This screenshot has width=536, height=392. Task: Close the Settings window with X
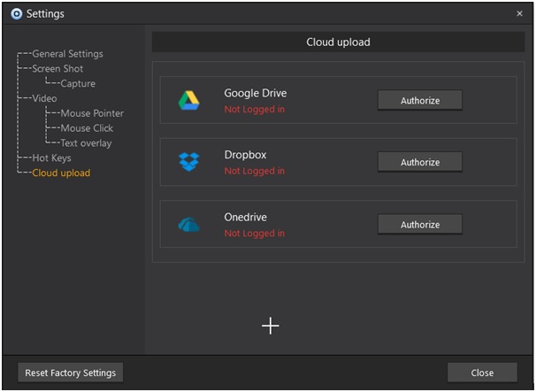519,14
